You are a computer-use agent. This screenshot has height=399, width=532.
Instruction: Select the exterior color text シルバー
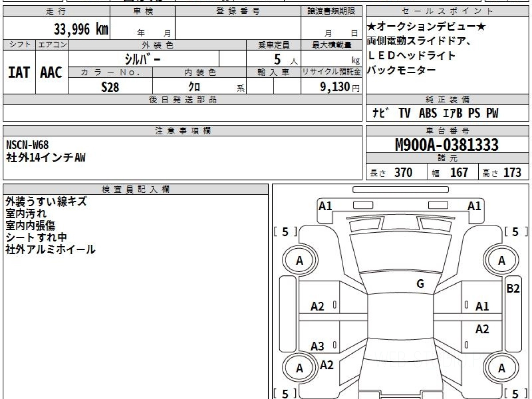142,59
